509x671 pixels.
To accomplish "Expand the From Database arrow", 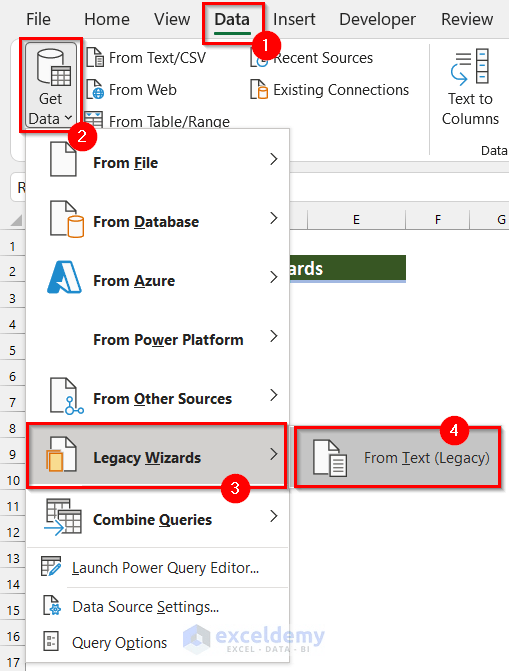I will (274, 218).
